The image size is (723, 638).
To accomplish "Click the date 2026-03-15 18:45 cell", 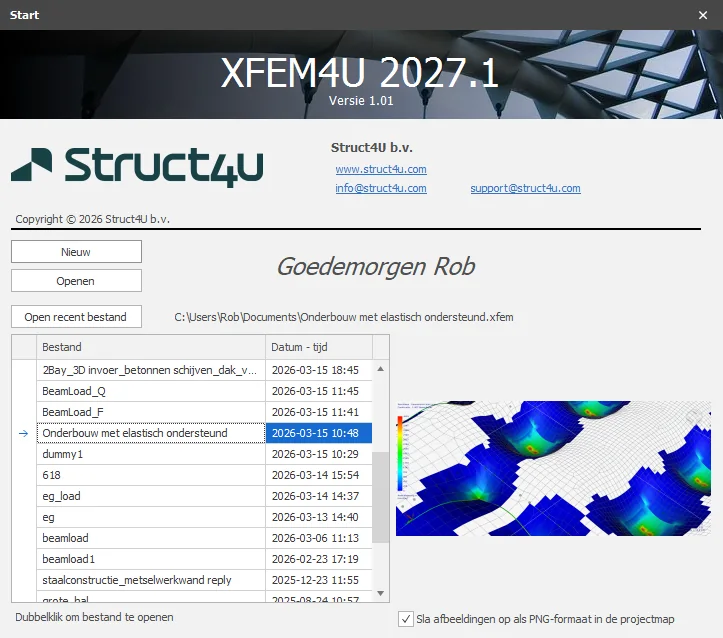I will tap(319, 370).
